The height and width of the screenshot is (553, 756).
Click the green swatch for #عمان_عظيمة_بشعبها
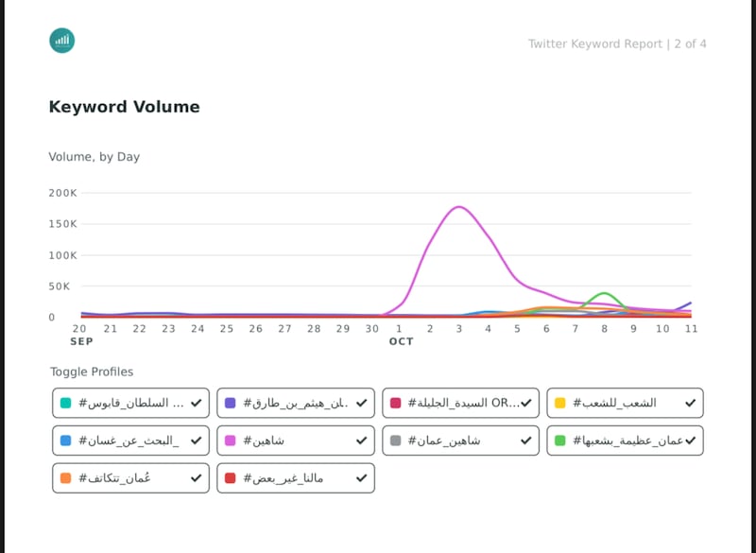559,441
